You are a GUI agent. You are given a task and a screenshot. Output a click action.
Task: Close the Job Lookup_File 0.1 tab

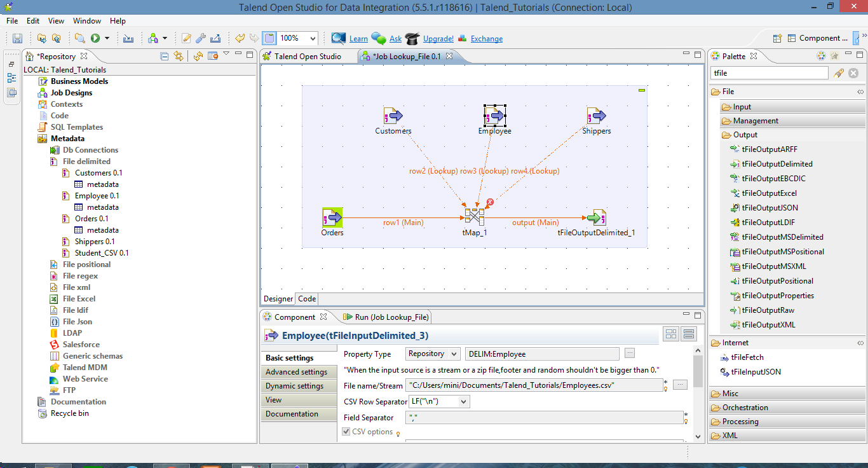tap(449, 56)
